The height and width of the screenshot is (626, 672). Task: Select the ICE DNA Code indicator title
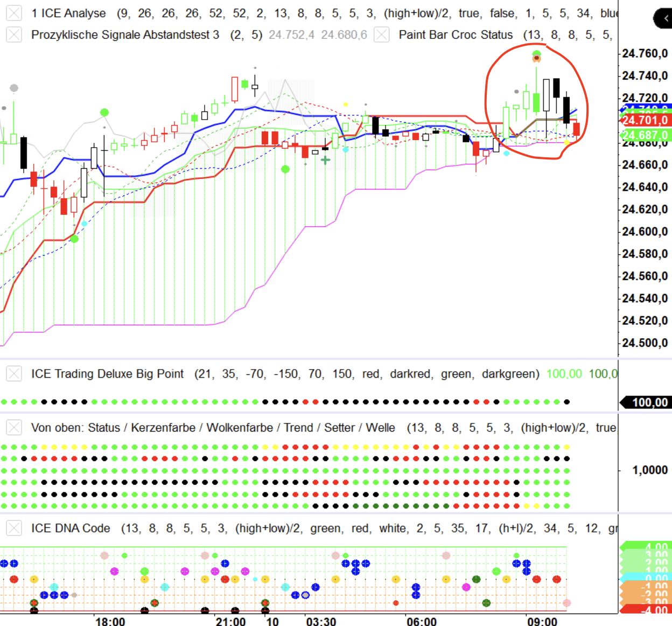point(71,528)
